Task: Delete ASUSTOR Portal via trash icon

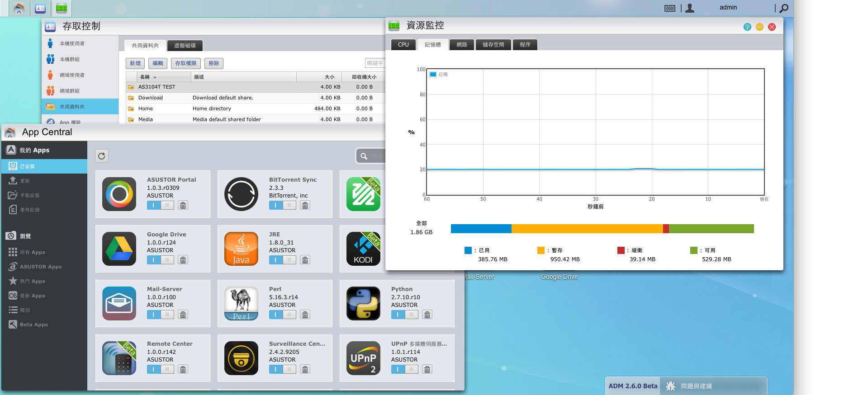Action: point(183,205)
